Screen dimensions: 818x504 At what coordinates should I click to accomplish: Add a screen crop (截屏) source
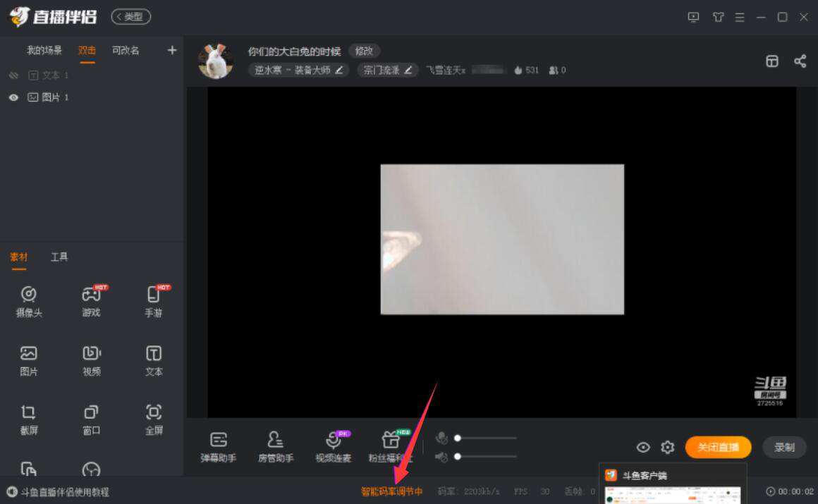[x=29, y=419]
